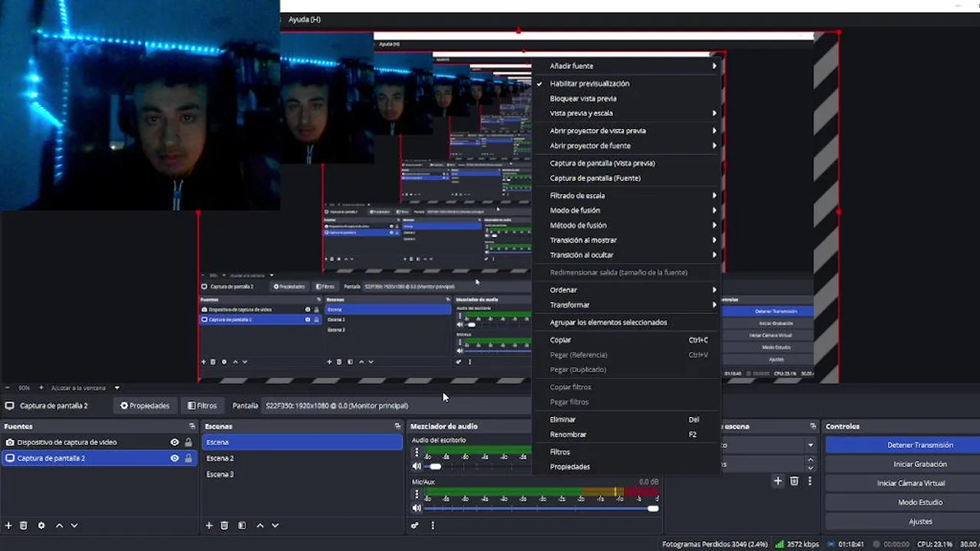The width and height of the screenshot is (980, 551).
Task: Click Propiedades button in source toolbar
Action: (x=145, y=406)
